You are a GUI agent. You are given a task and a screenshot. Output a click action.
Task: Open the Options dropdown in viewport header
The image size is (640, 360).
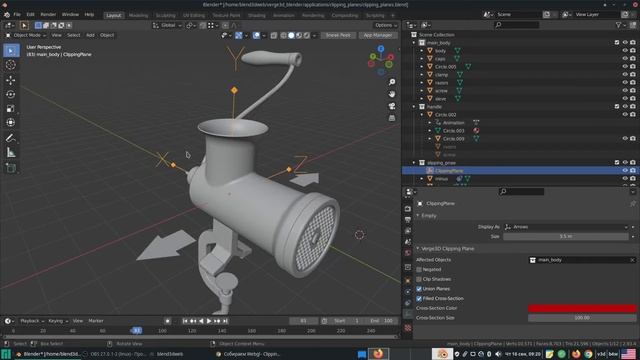click(386, 25)
